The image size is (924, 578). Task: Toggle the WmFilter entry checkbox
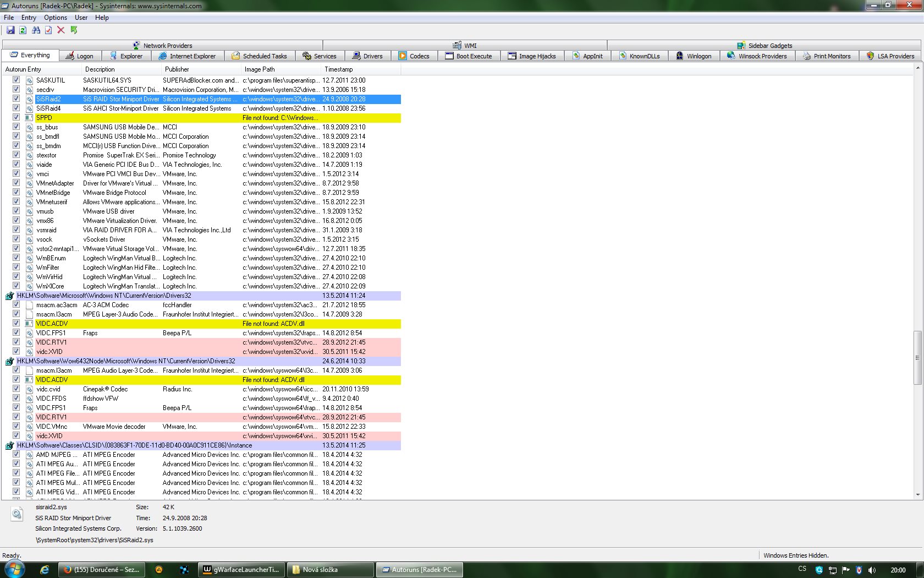pyautogui.click(x=16, y=267)
